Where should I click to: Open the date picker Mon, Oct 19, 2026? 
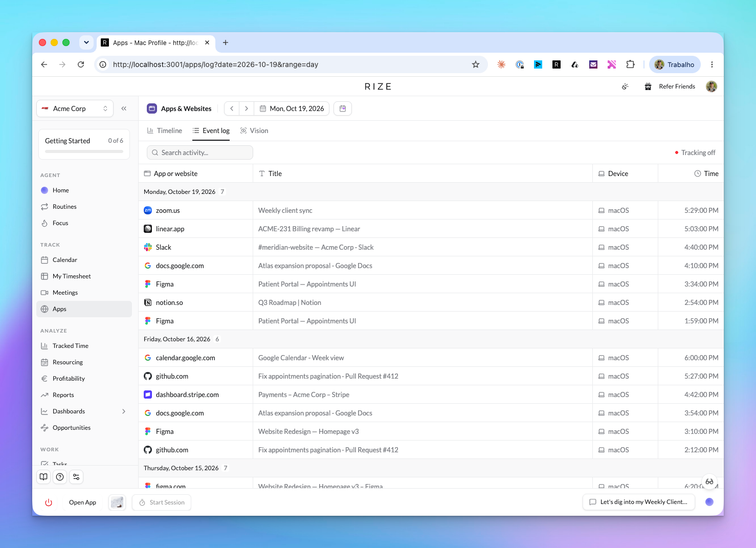[292, 108]
